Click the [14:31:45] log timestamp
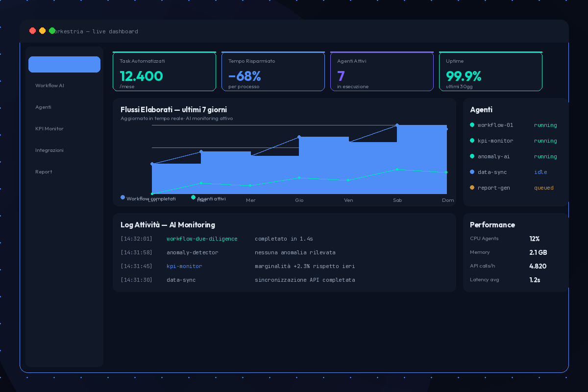Viewport: 588px width, 392px height. (x=136, y=267)
